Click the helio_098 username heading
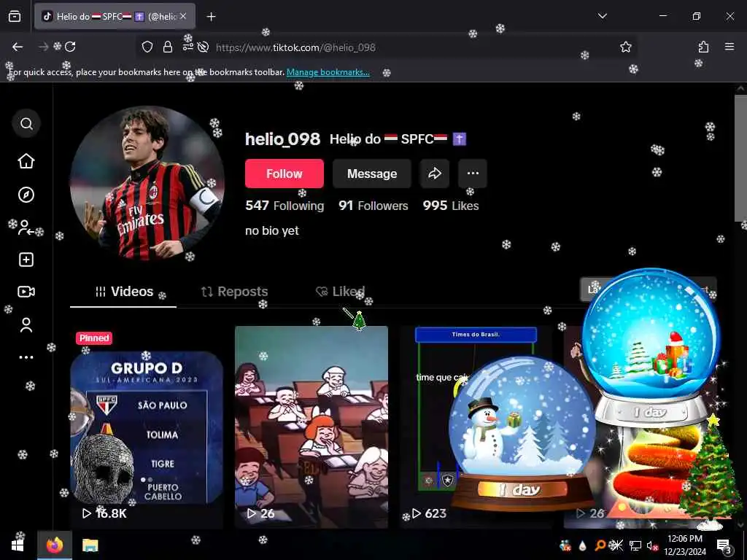 point(282,139)
